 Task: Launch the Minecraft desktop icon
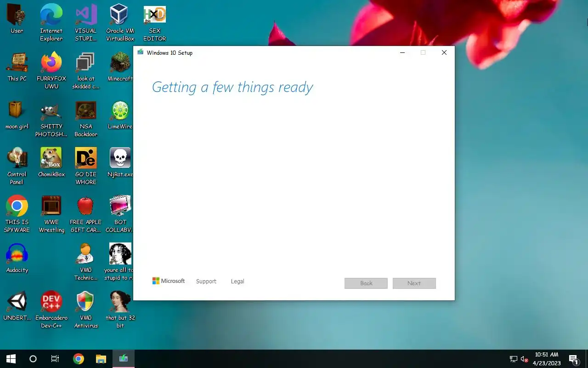click(x=120, y=67)
